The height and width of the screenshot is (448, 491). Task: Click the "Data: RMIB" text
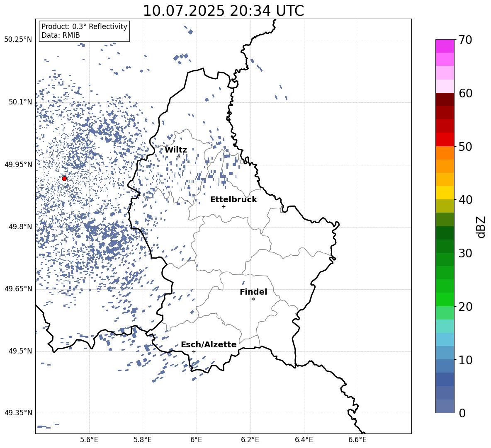point(61,35)
